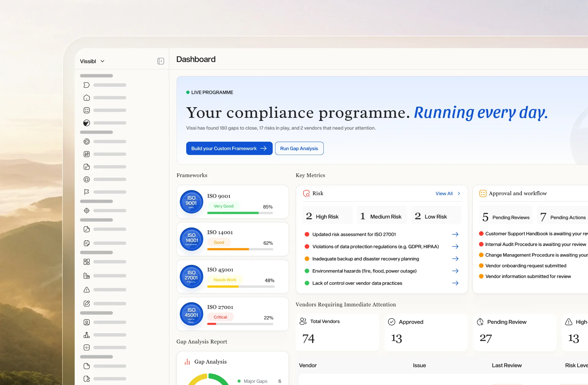Image resolution: width=588 pixels, height=385 pixels.
Task: Open the Vissibl workspace dropdown
Action: pyautogui.click(x=92, y=61)
